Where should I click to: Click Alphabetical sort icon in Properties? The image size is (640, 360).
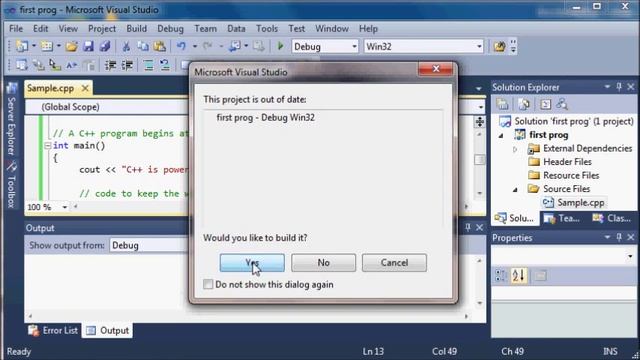[519, 276]
